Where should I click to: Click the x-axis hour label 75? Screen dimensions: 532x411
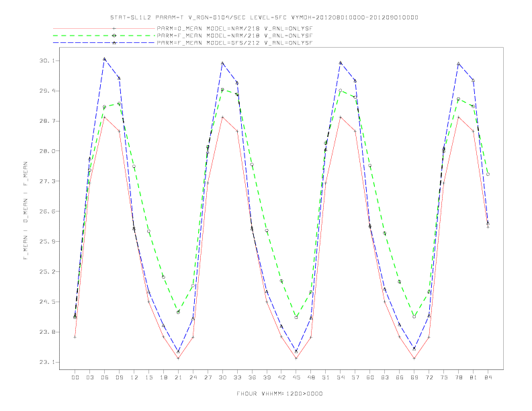point(444,377)
